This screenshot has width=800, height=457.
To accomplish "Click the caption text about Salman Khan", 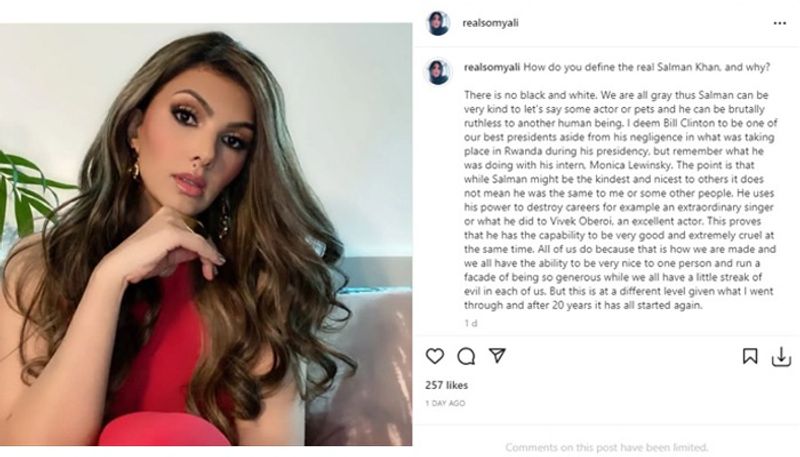I will click(x=620, y=200).
